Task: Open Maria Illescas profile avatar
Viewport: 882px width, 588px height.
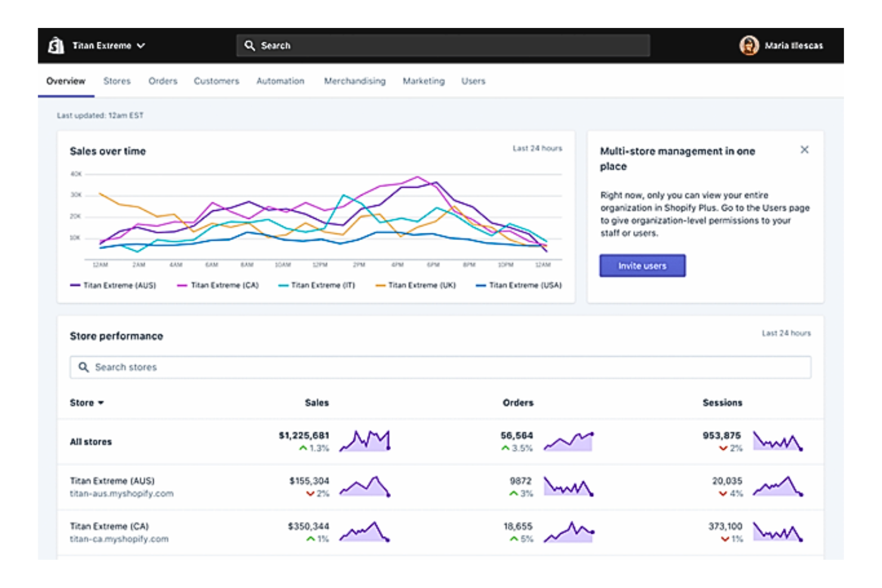Action: 750,44
